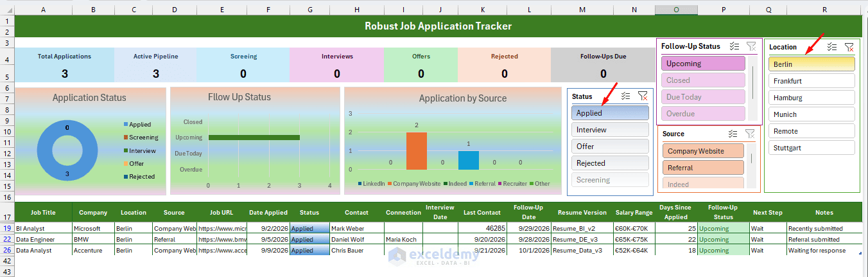Filter Location slicer by Munich
The image size is (868, 277).
(812, 114)
